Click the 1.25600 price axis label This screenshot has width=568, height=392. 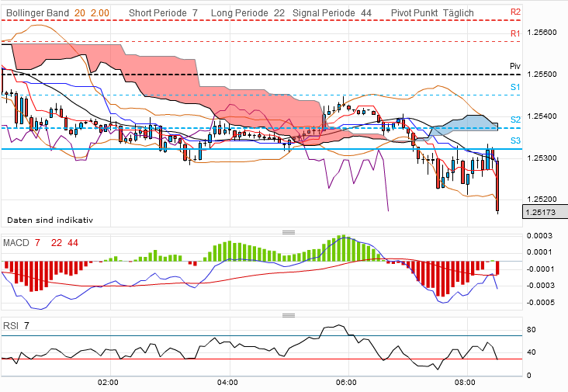542,33
